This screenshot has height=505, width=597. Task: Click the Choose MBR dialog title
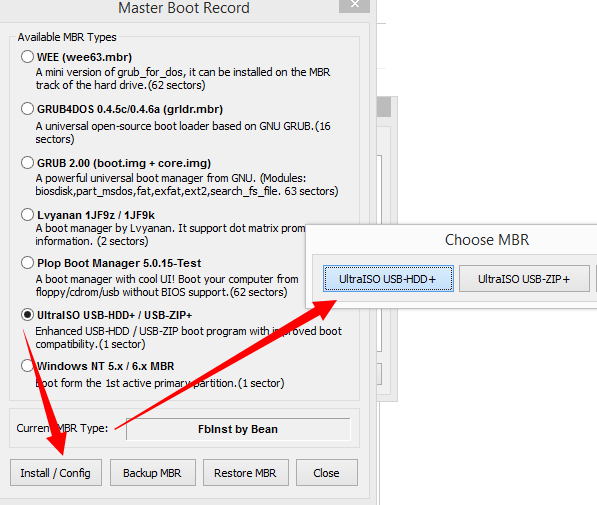click(x=487, y=240)
